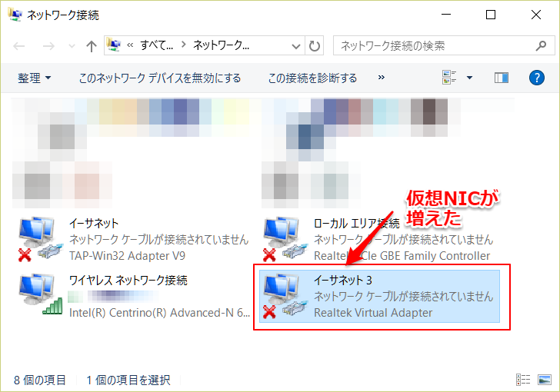560x392 pixels.
Task: Switch to large icons view in status bar
Action: [x=545, y=380]
